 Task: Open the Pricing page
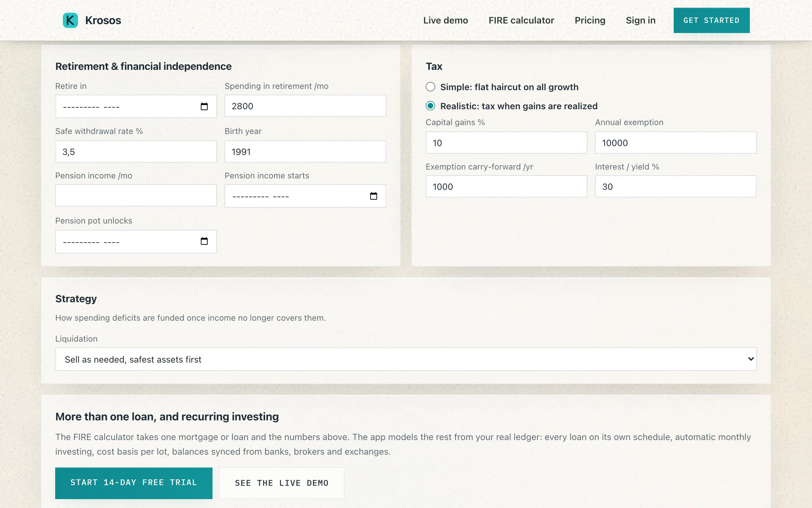[590, 20]
